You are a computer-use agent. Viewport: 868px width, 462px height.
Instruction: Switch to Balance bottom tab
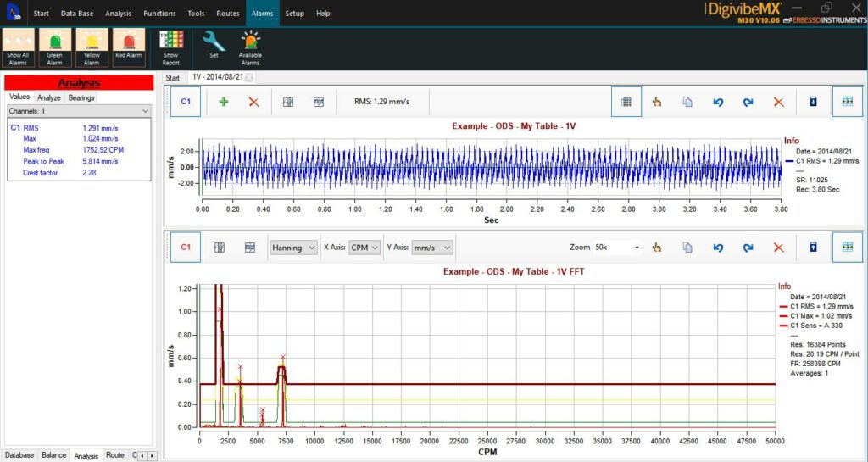click(x=53, y=455)
